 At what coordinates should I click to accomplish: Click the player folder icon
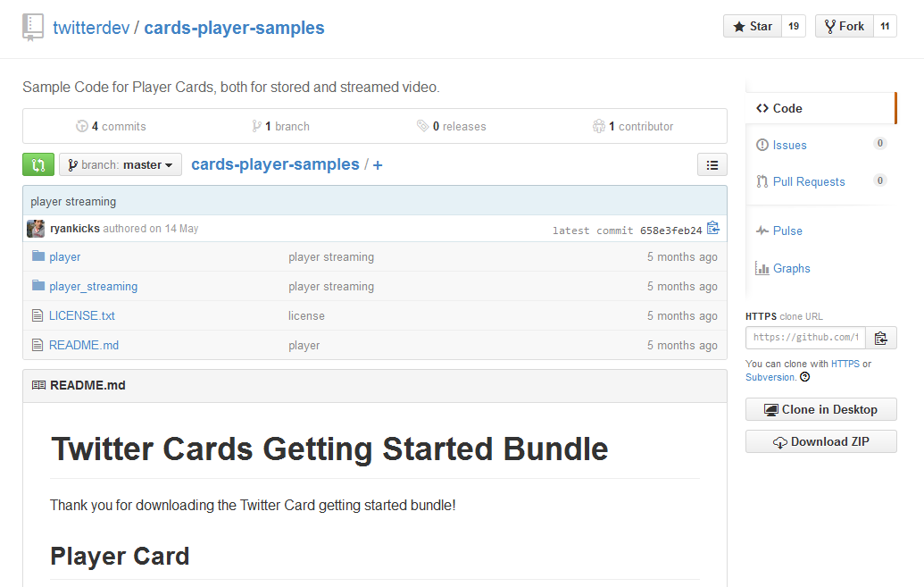(38, 256)
